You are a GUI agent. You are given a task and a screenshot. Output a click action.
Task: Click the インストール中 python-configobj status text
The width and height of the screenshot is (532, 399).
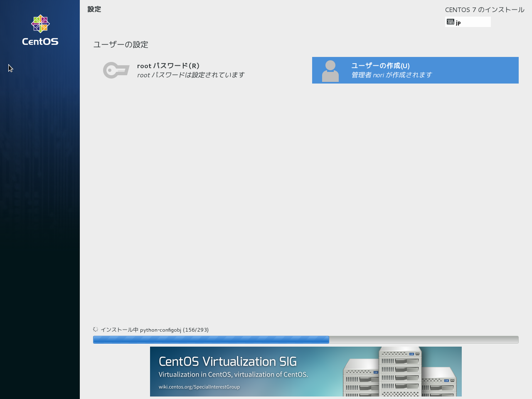coord(154,330)
